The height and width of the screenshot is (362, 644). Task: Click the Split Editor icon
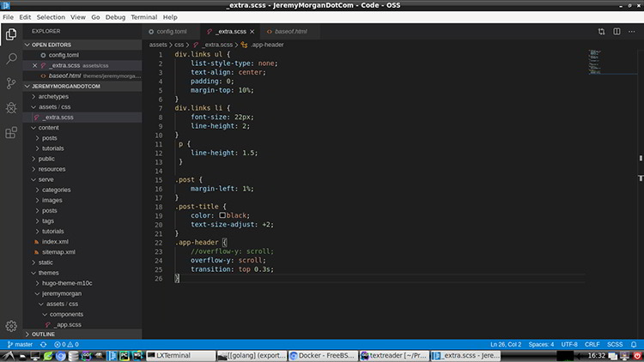[617, 32]
